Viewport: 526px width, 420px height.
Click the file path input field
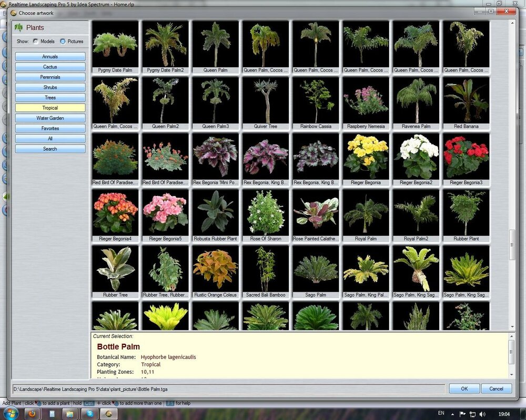229,389
